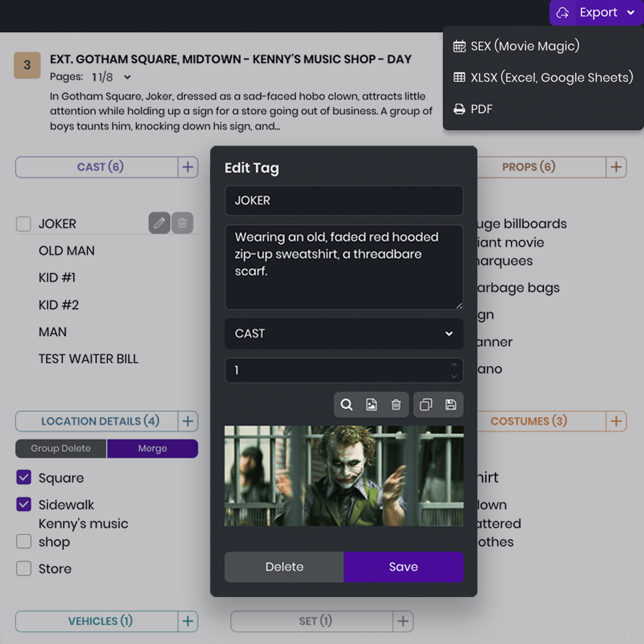Remove tag image with trash icon
Viewport: 644px width, 644px height.
tap(396, 405)
